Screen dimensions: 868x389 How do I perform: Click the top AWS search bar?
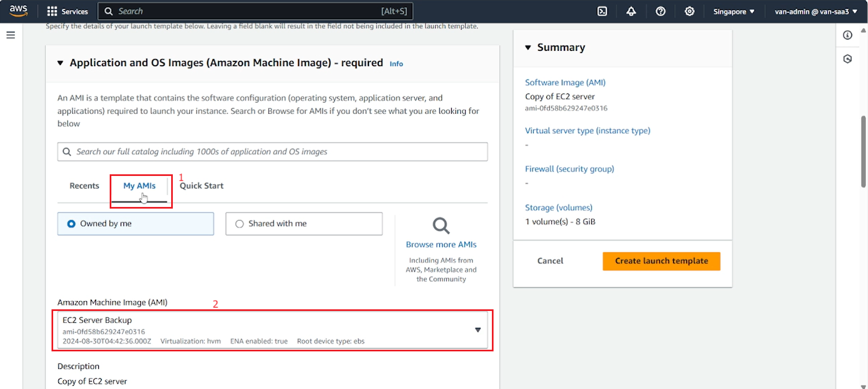pos(255,11)
